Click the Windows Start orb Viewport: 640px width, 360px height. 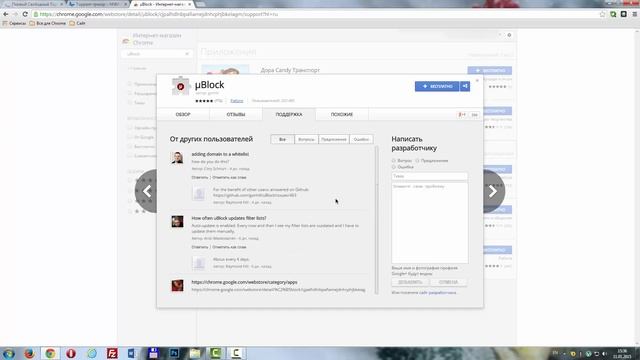(9, 353)
